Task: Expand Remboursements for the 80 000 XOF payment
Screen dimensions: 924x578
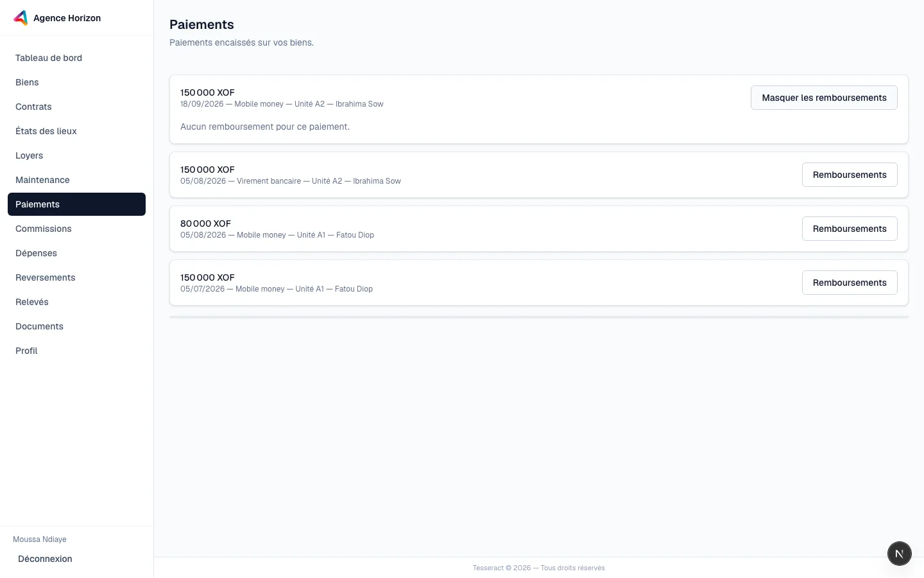Action: click(850, 229)
